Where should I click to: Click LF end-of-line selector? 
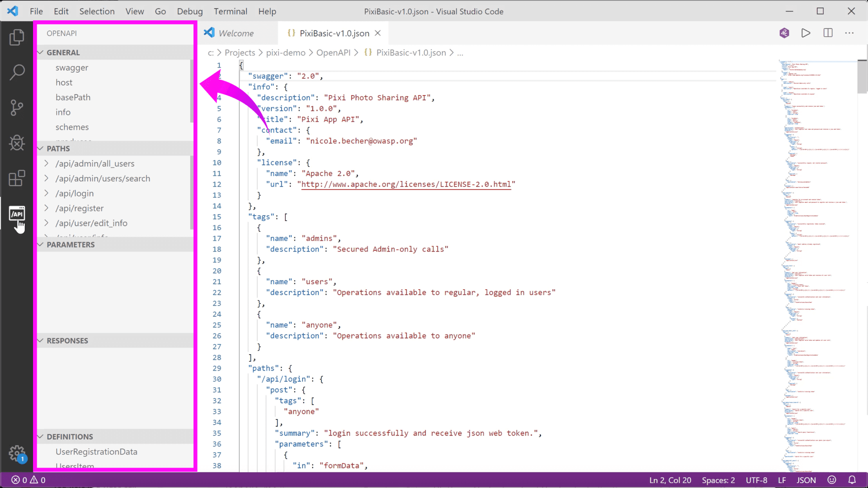click(x=782, y=480)
